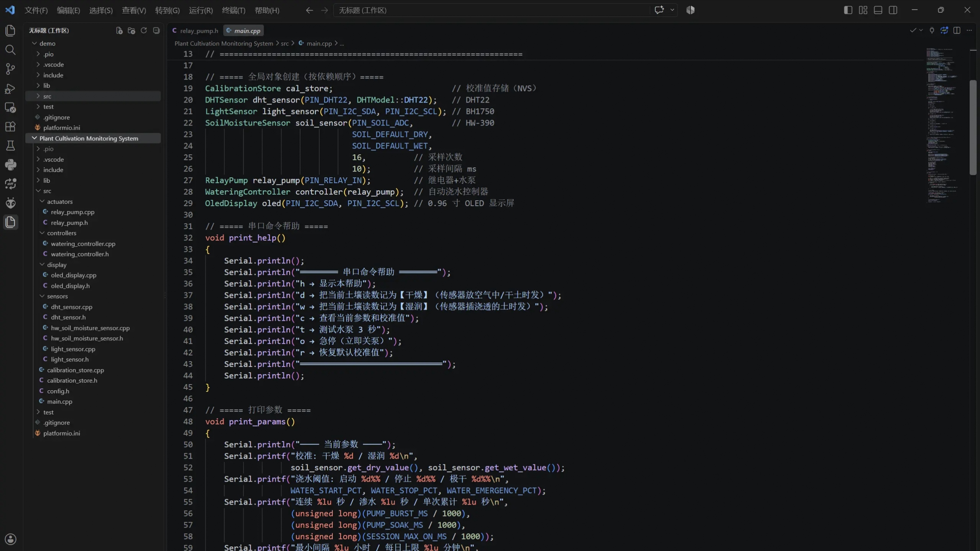Screen dimensions: 980x551
Task: Create a new folder in explorer
Action: coord(132,30)
